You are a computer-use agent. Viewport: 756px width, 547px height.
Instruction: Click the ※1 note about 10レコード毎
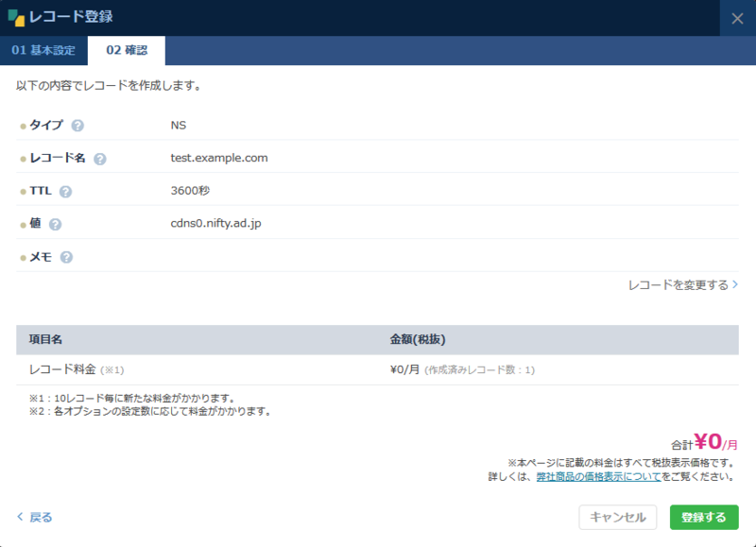pos(132,398)
